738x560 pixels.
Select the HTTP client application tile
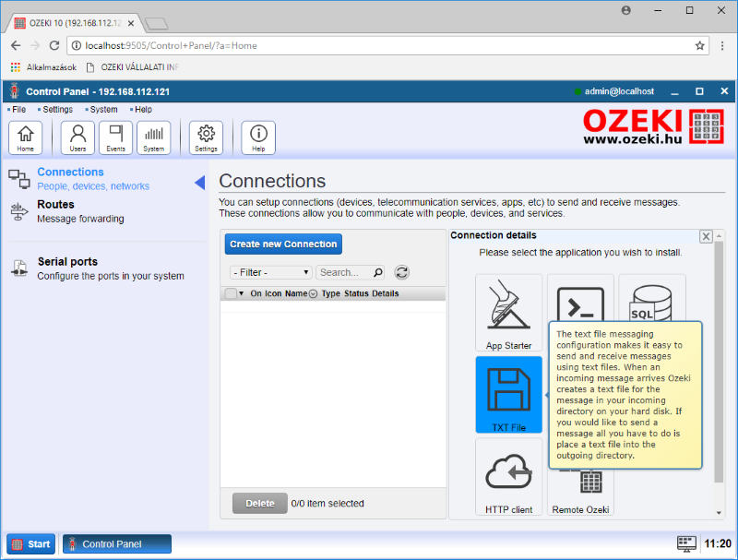point(509,477)
